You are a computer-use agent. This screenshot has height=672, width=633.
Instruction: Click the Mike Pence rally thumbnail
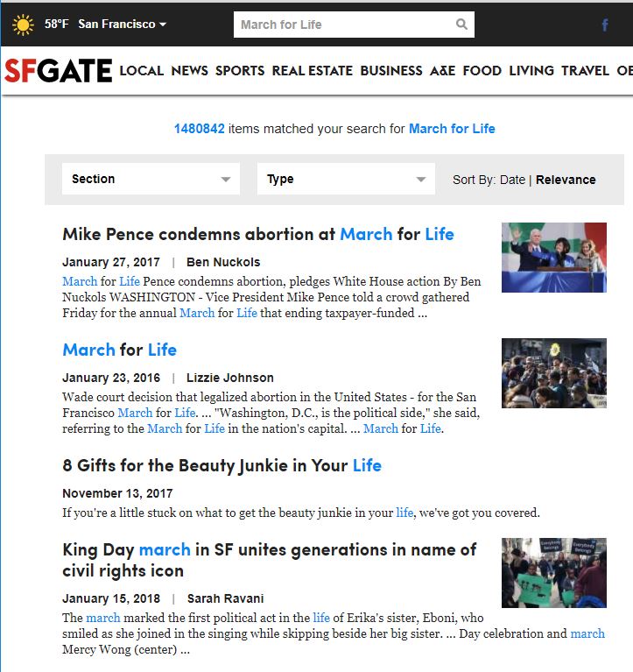coord(554,258)
